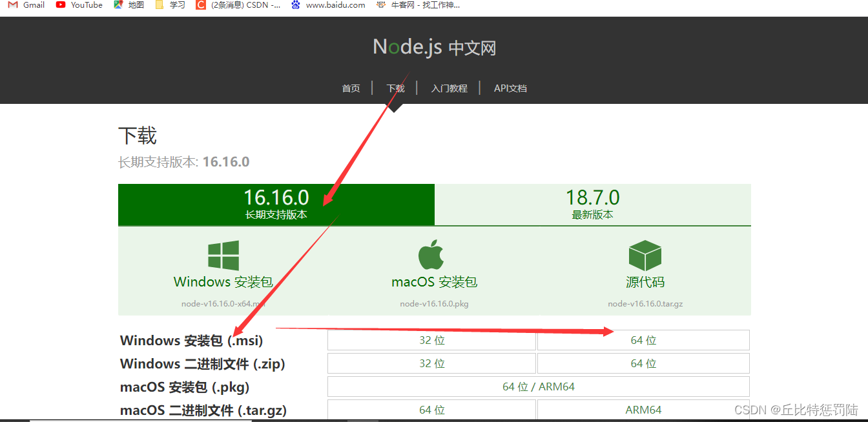This screenshot has width=868, height=422.
Task: Open the 下载 nav item
Action: [x=395, y=88]
